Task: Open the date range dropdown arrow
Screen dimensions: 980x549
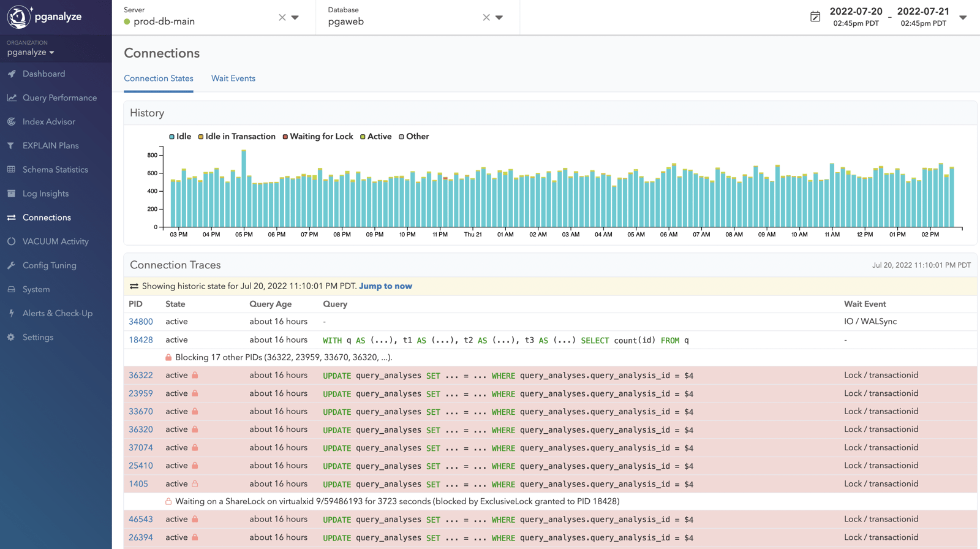Action: pos(963,17)
